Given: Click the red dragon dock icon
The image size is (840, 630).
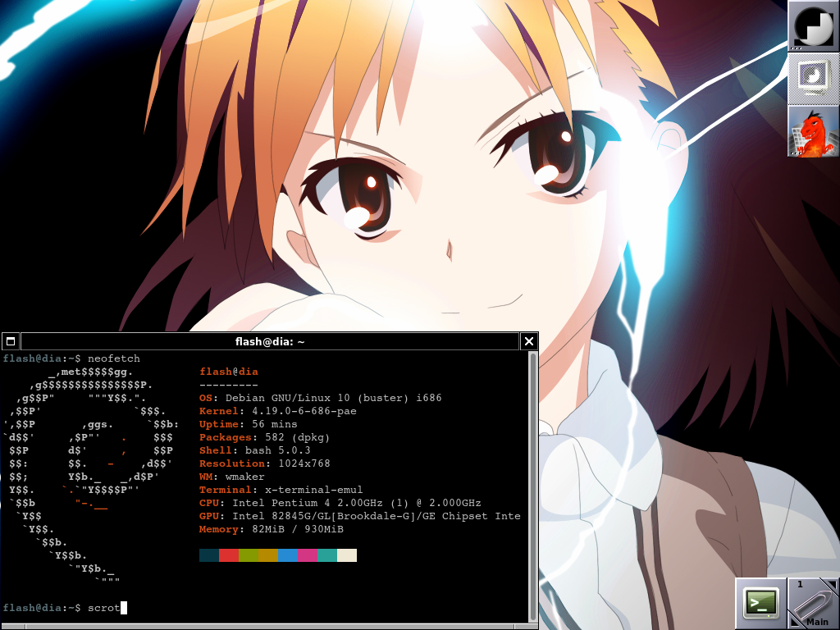Looking at the screenshot, I should point(814,131).
